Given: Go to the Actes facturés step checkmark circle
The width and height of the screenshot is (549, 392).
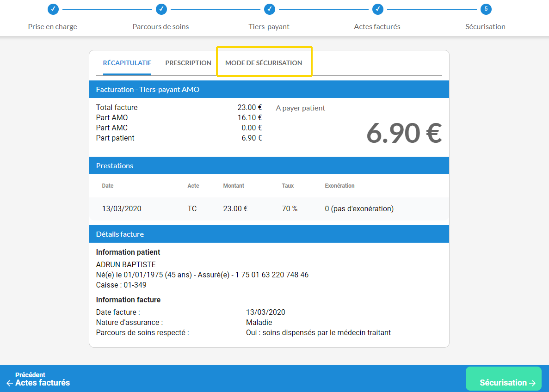Looking at the screenshot, I should coord(377,9).
